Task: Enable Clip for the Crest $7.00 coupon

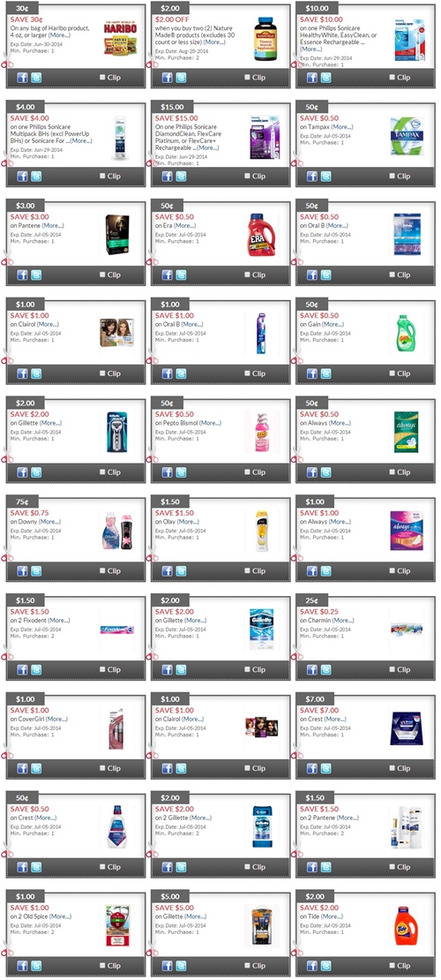Action: 392,768
